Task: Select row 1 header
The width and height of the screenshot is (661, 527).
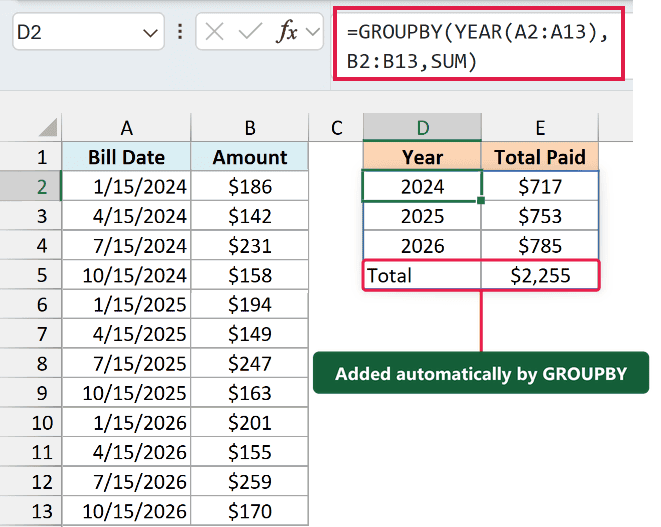Action: pyautogui.click(x=31, y=157)
